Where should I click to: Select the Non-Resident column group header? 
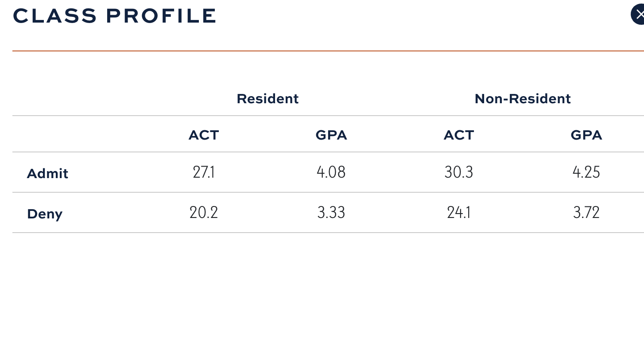coord(522,98)
